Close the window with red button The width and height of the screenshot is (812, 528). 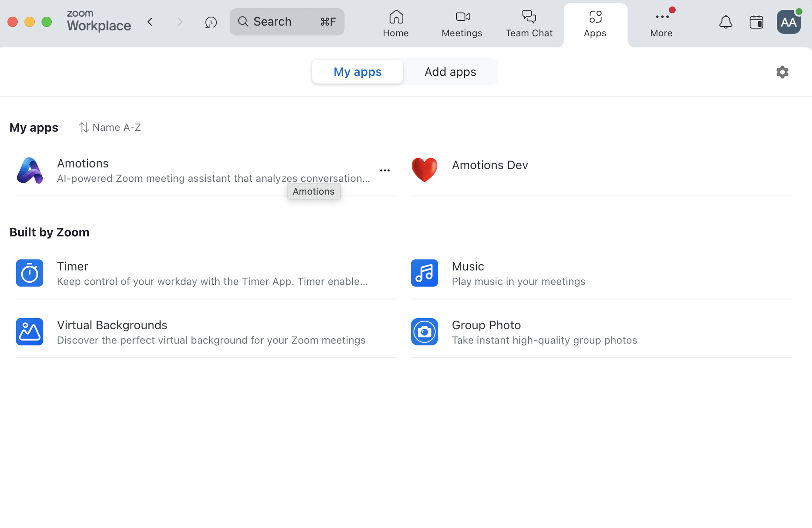[13, 22]
